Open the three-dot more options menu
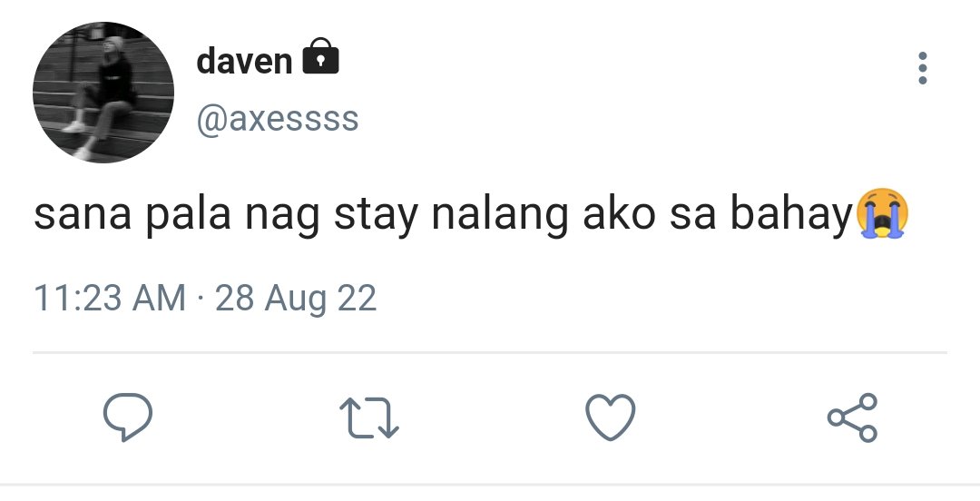The image size is (980, 501). point(923,68)
